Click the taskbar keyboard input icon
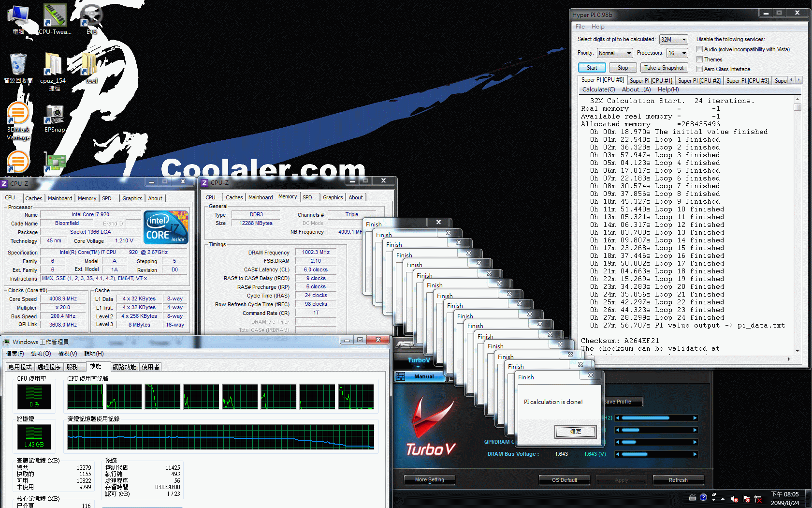Viewport: 812px width, 508px height. coord(692,497)
